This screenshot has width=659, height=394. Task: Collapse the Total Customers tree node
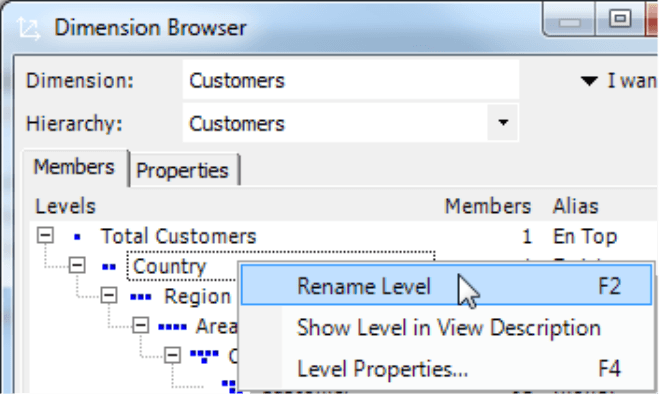(45, 235)
